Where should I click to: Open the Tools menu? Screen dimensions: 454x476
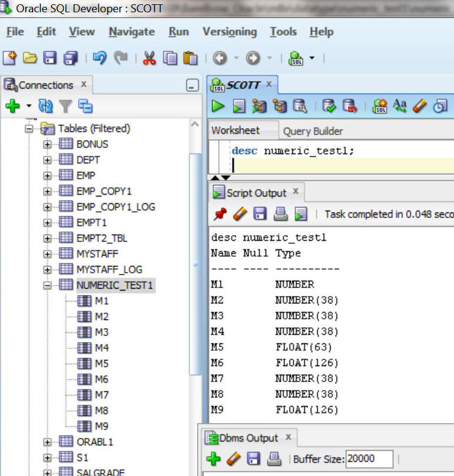283,31
